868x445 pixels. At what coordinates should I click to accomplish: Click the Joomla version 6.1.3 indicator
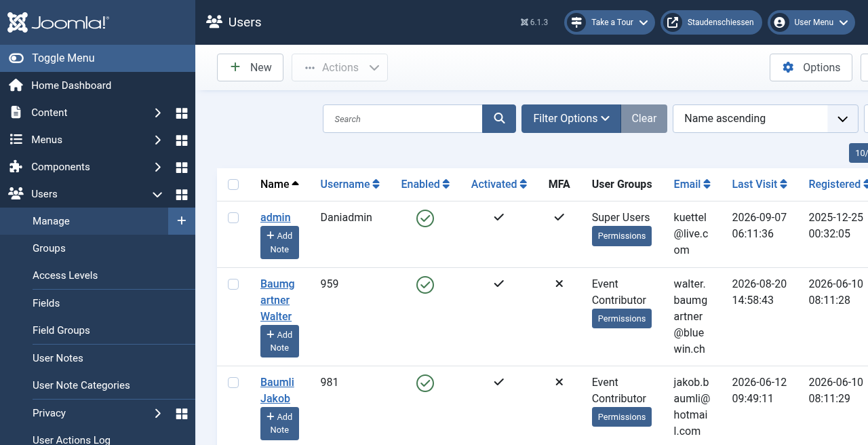click(534, 22)
